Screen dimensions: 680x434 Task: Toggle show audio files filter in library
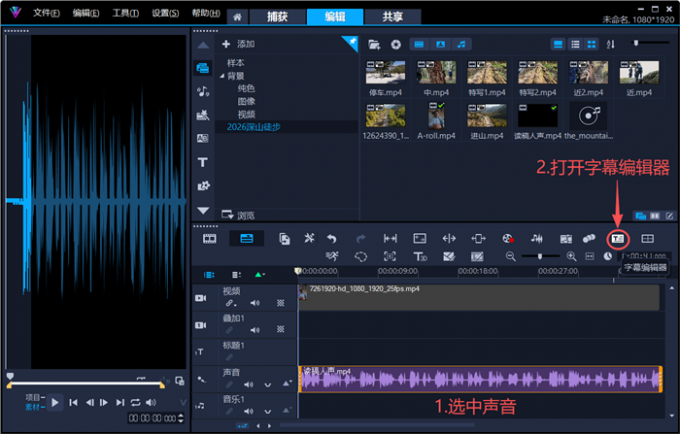461,44
